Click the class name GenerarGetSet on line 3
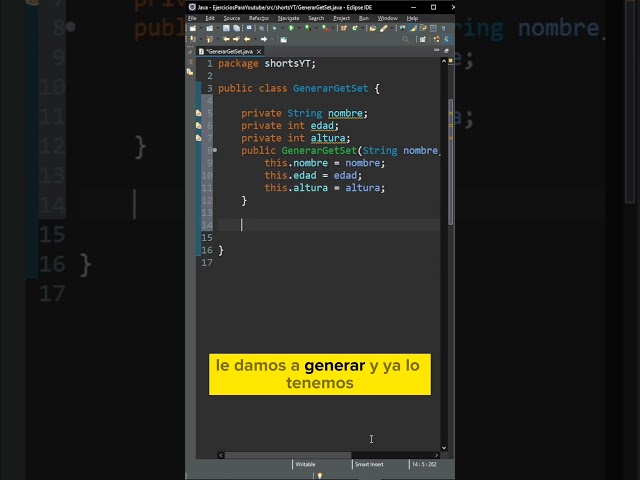The width and height of the screenshot is (640, 480). coord(331,88)
